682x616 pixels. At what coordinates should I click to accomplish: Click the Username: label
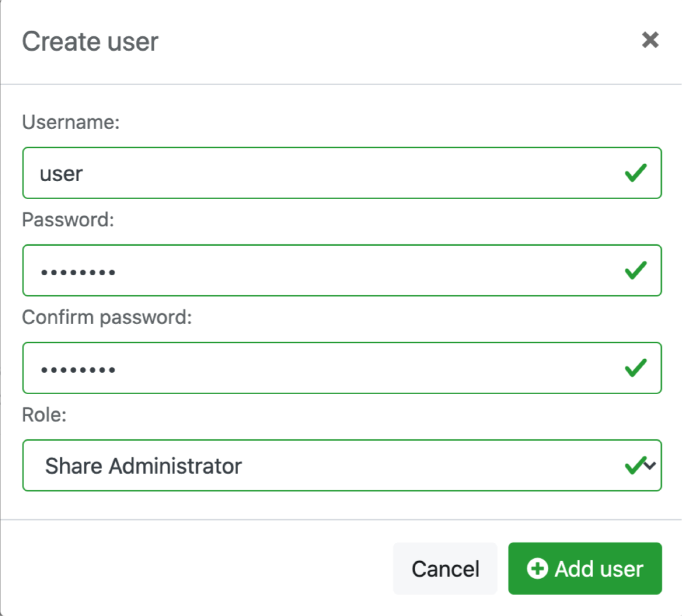click(x=71, y=122)
